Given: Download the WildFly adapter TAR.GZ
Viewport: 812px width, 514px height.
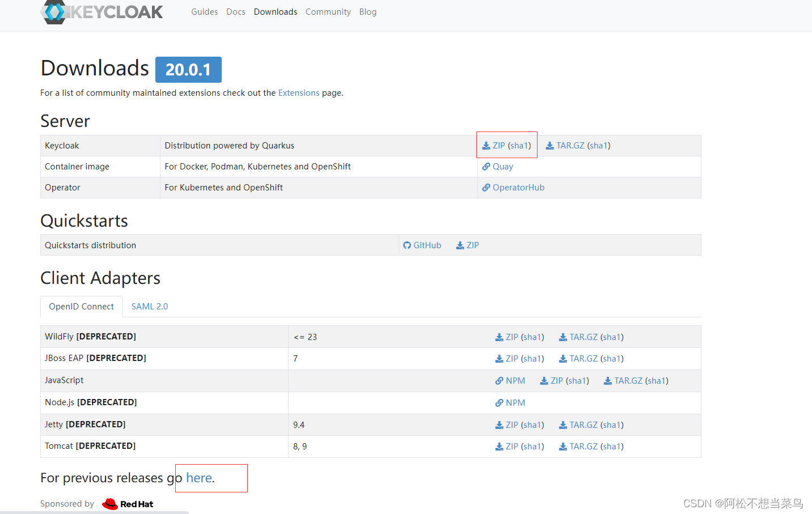Looking at the screenshot, I should (583, 337).
